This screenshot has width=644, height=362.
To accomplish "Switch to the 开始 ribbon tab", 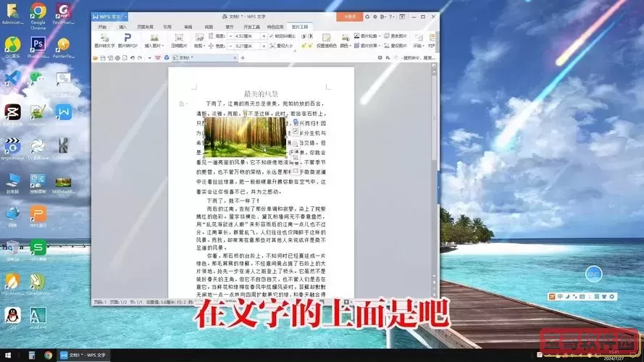I will 102,27.
